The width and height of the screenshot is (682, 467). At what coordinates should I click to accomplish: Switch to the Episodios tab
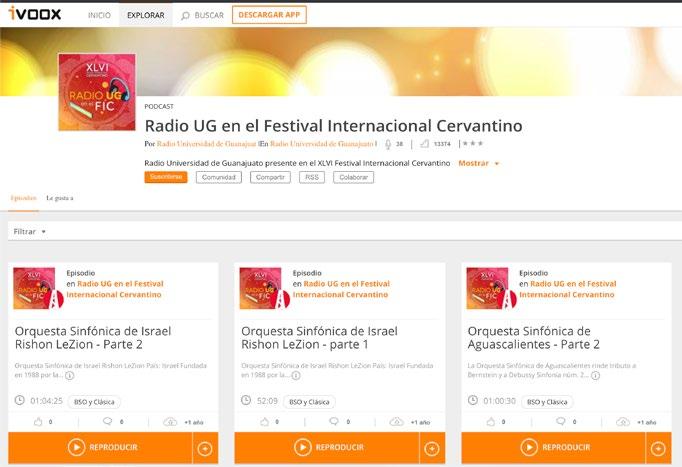[23, 198]
